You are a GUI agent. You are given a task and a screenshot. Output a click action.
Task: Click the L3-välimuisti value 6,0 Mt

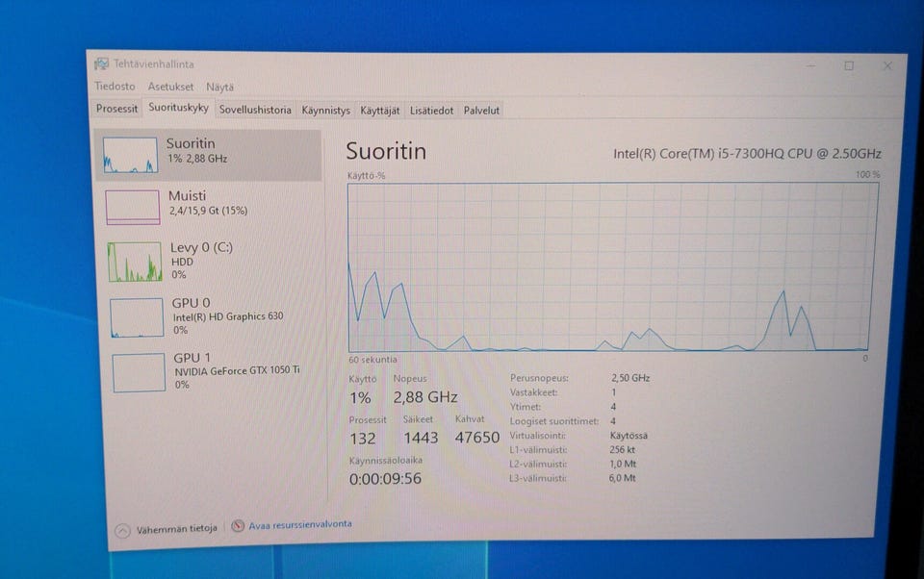click(623, 478)
